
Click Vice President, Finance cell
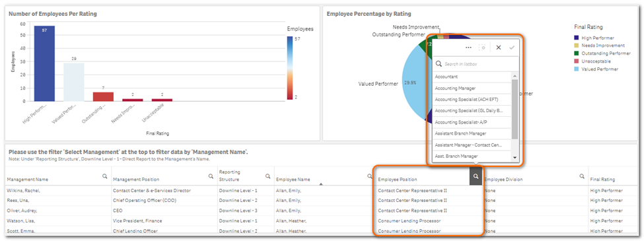164,221
